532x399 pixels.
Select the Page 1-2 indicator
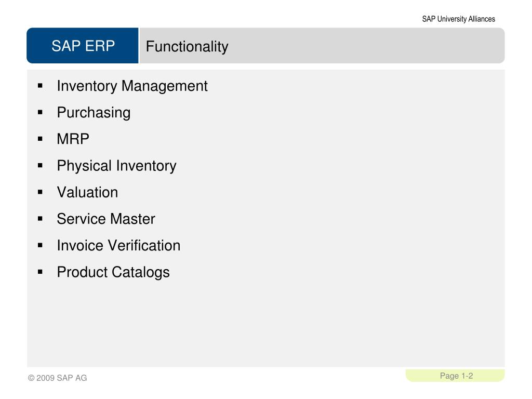pos(456,376)
